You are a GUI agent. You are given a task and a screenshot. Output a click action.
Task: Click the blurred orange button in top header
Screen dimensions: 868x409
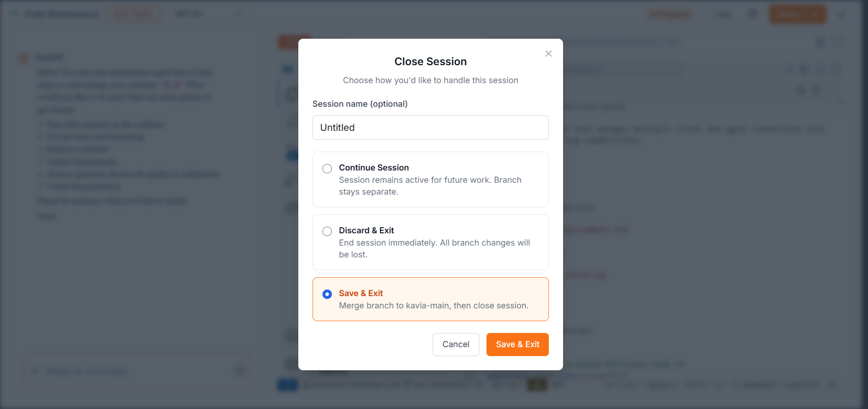click(797, 14)
